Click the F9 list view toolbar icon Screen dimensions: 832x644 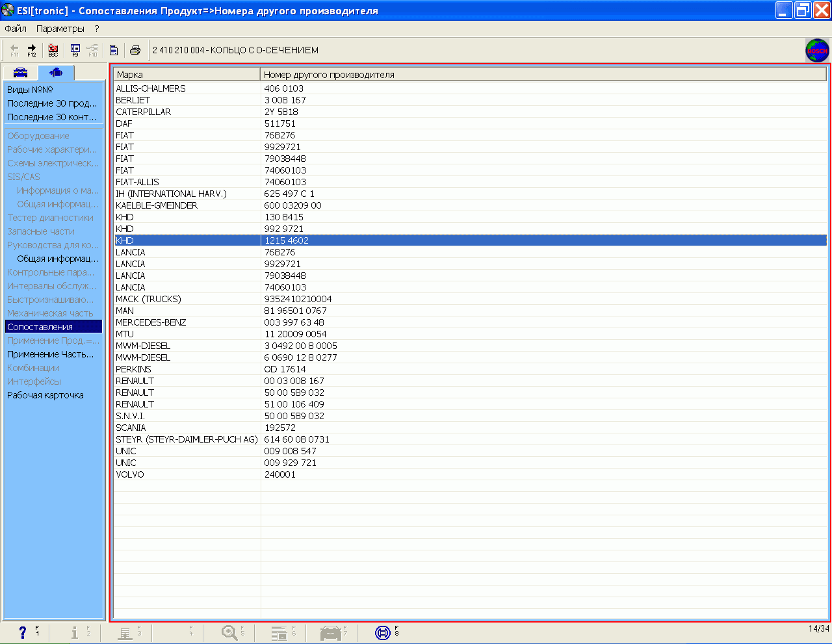[75, 50]
